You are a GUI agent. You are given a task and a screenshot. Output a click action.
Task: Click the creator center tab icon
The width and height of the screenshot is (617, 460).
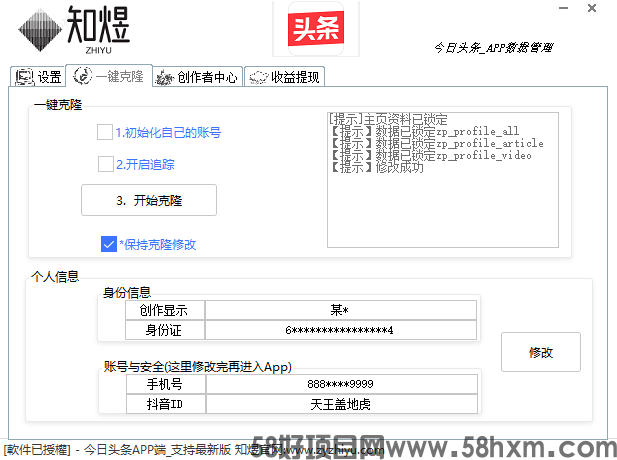coord(164,78)
